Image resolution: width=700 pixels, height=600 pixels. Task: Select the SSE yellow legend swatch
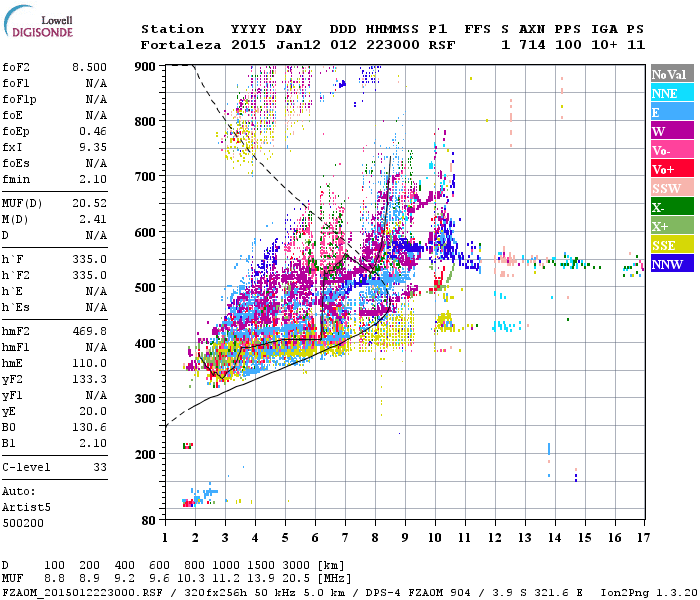coord(672,245)
